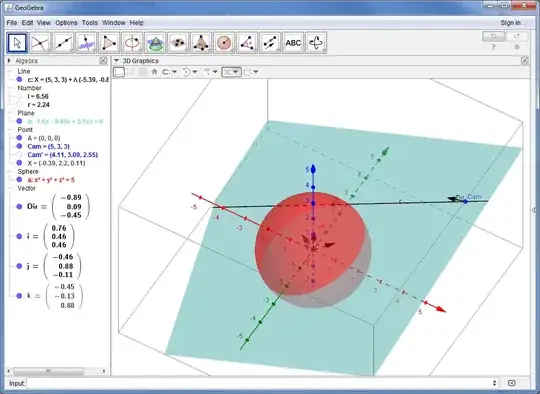Expand the Algebra panel style bar triangle

coord(9,61)
